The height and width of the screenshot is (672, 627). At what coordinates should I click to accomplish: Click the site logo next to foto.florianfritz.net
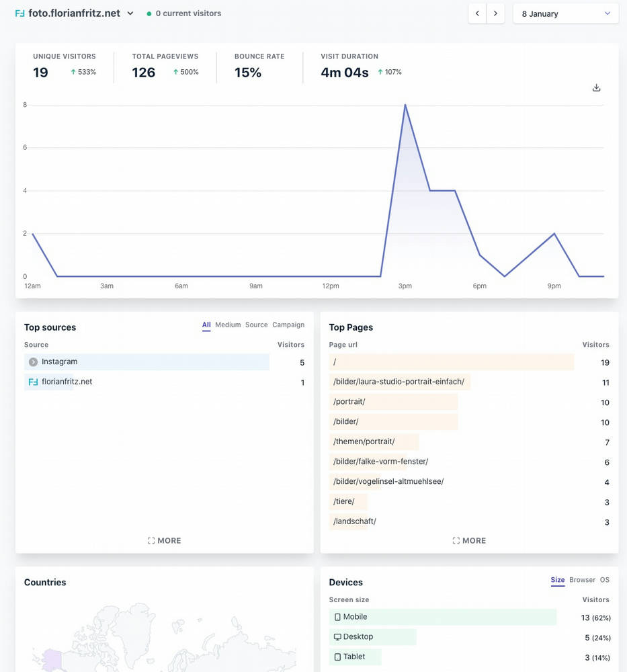click(19, 13)
